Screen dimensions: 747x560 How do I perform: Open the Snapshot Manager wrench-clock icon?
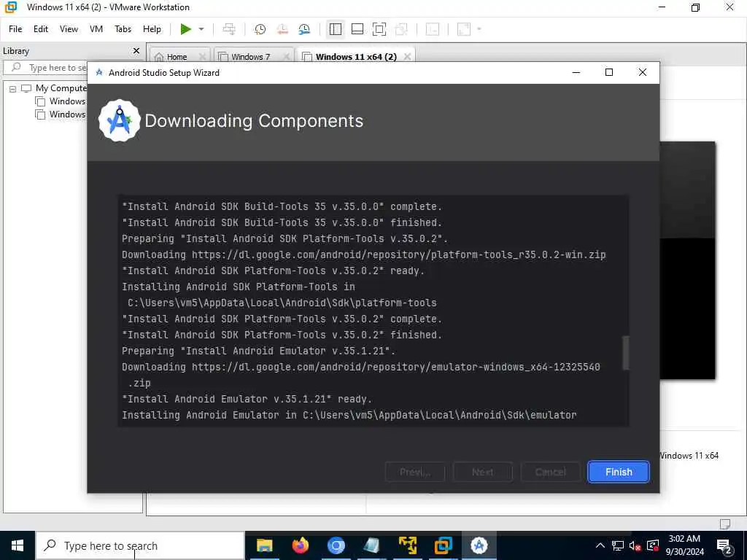click(x=304, y=29)
